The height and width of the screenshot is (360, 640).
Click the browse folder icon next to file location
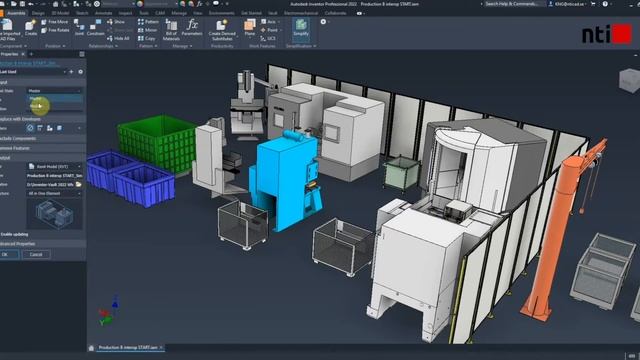point(79,184)
